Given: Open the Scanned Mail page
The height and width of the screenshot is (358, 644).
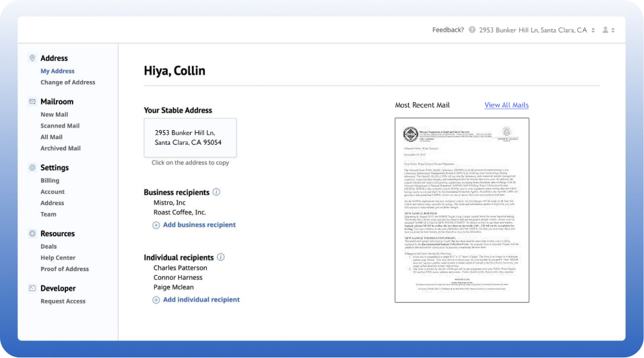Looking at the screenshot, I should coord(60,126).
